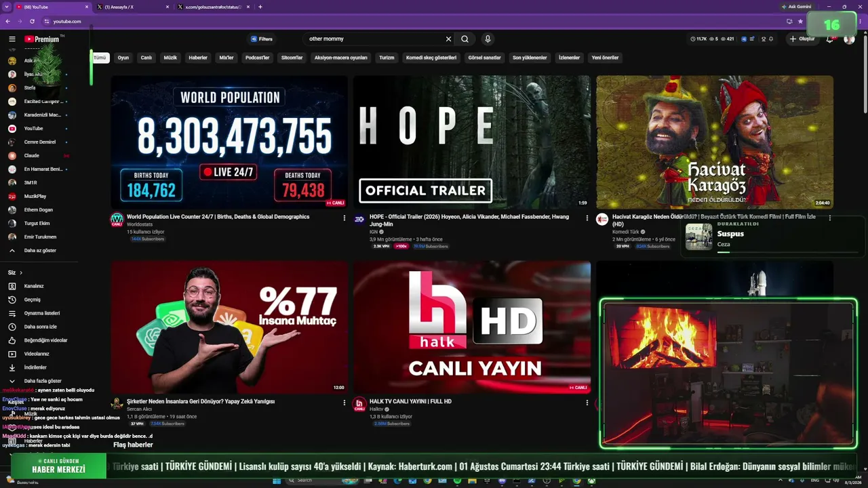Open the HALK TV CANLI YAYINI title link
Screen dimensions: 868x488
410,401
